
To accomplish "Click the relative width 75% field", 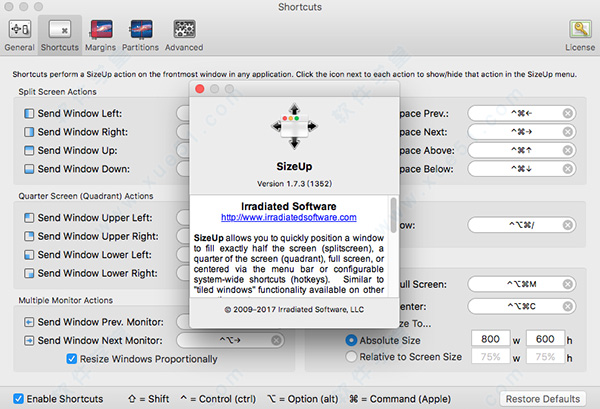I will pyautogui.click(x=491, y=357).
